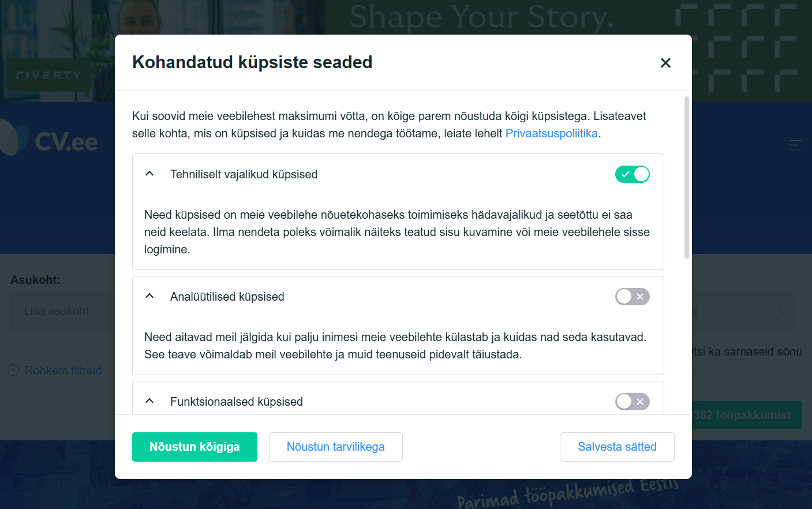Click the Lisa asukoht location field

point(62,311)
